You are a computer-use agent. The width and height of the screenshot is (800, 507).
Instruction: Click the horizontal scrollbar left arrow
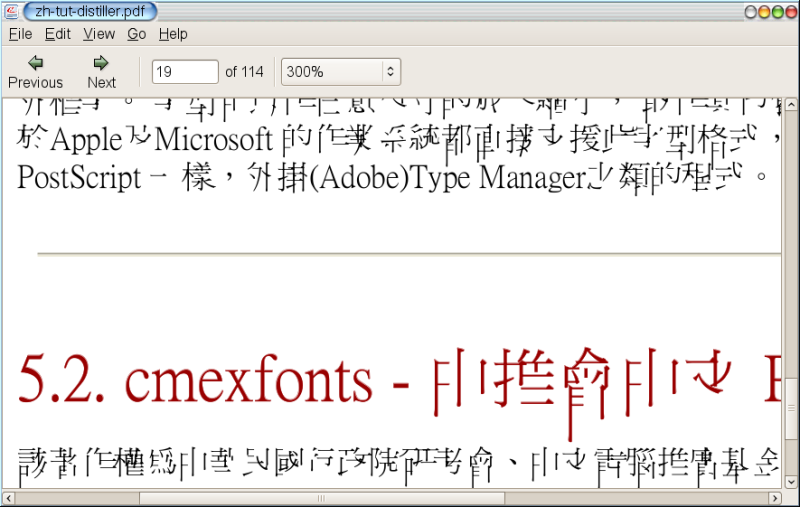[x=8, y=498]
